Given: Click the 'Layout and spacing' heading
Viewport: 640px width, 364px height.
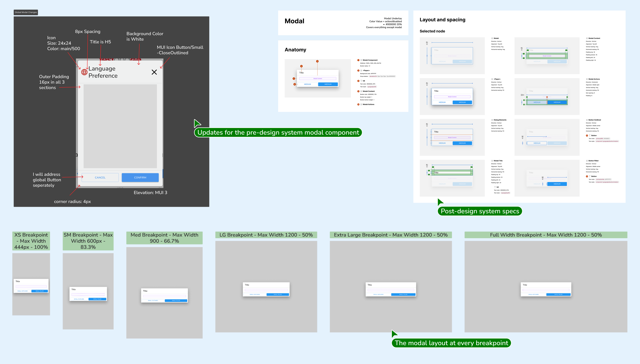Looking at the screenshot, I should click(x=442, y=20).
